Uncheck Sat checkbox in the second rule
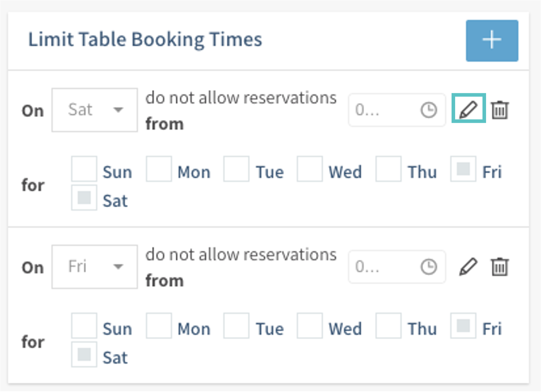 [84, 355]
